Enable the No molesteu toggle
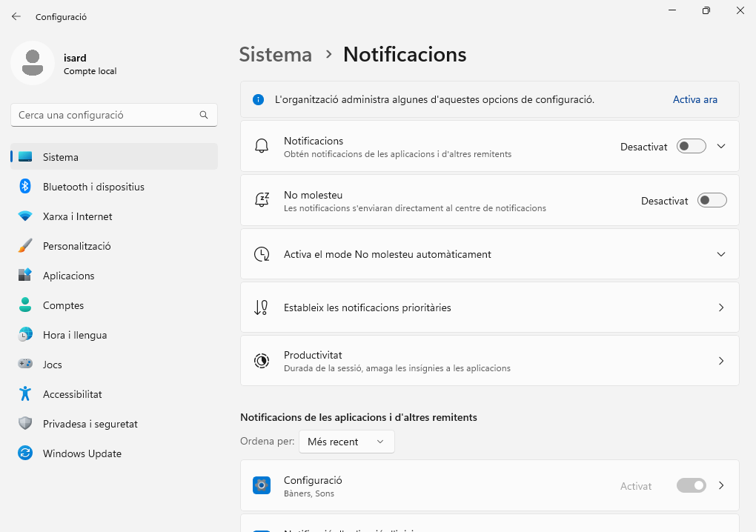 712,201
